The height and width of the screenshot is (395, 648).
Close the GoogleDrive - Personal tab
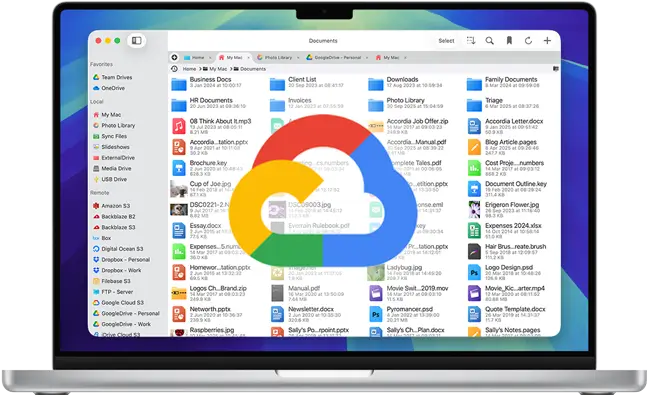point(367,57)
